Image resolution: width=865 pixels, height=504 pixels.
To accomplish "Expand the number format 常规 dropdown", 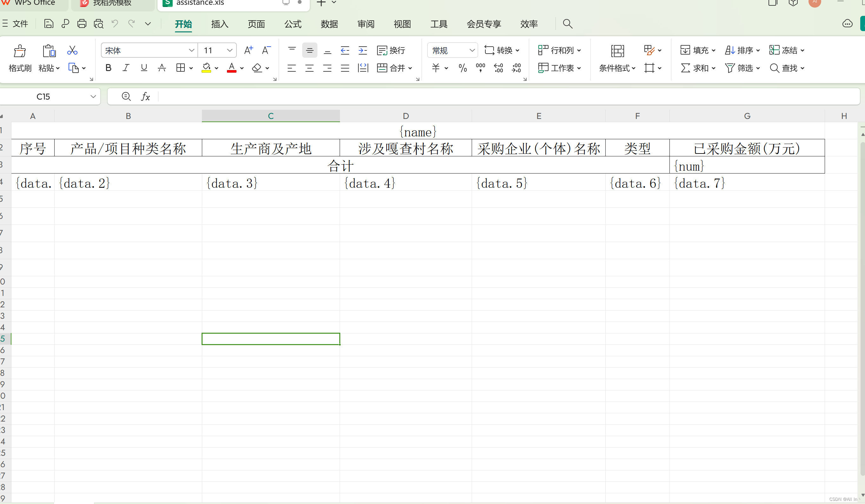I will [473, 50].
